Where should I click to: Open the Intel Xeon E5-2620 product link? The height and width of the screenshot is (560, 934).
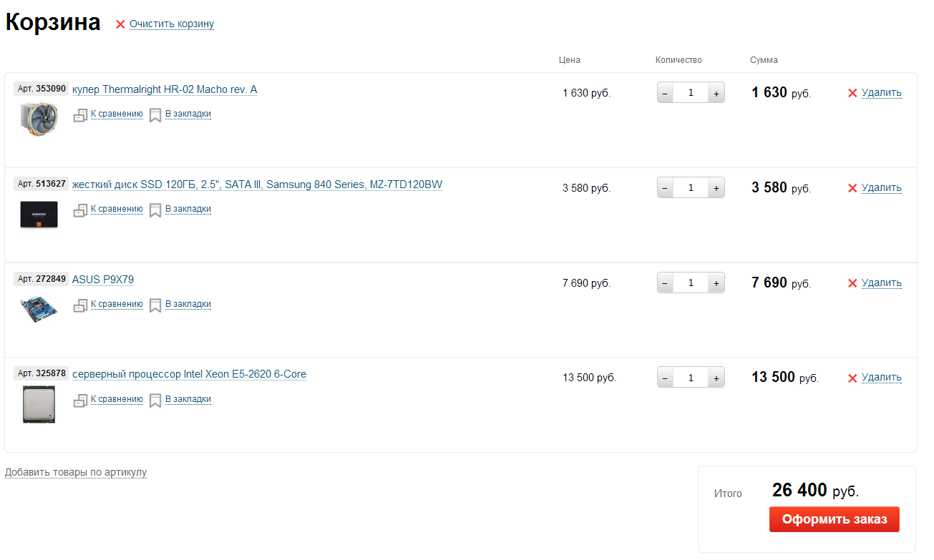click(x=189, y=374)
